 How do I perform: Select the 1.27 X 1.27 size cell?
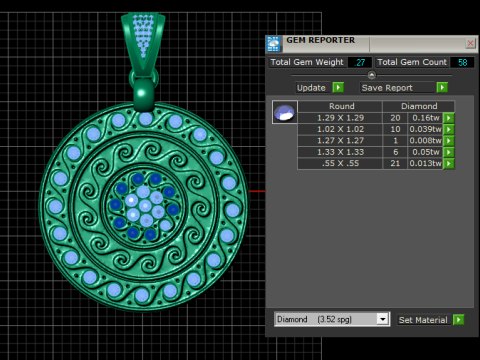tap(340, 141)
